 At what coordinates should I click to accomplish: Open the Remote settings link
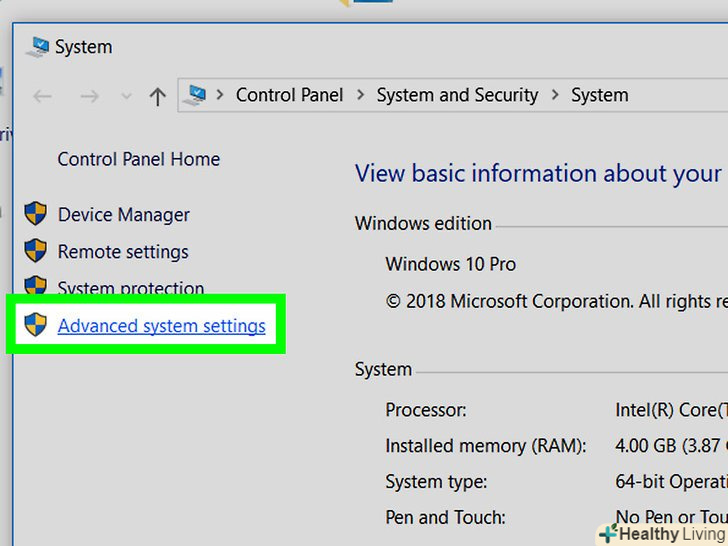(123, 252)
